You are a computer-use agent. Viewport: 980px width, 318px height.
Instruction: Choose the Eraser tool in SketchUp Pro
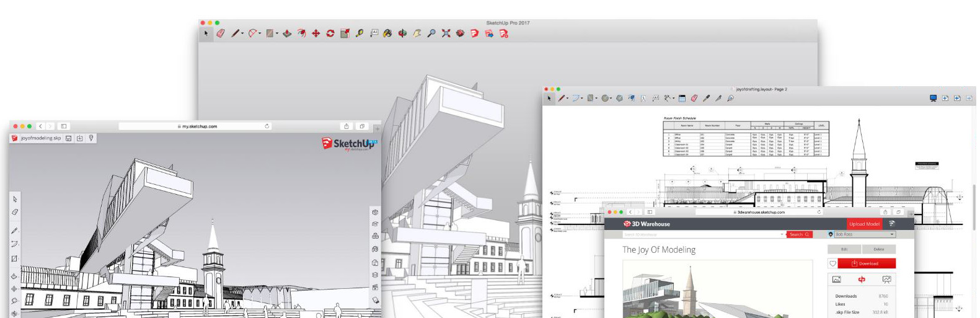pyautogui.click(x=220, y=33)
